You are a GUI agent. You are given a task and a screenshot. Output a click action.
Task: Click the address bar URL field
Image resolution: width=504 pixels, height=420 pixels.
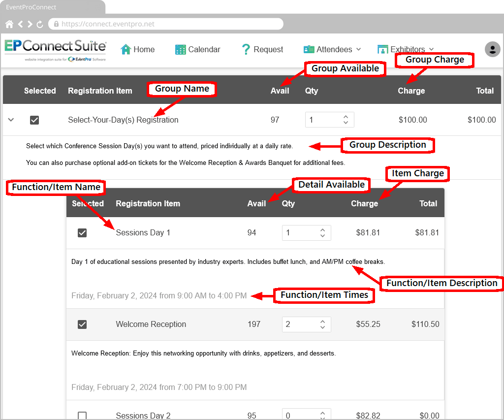pyautogui.click(x=165, y=24)
